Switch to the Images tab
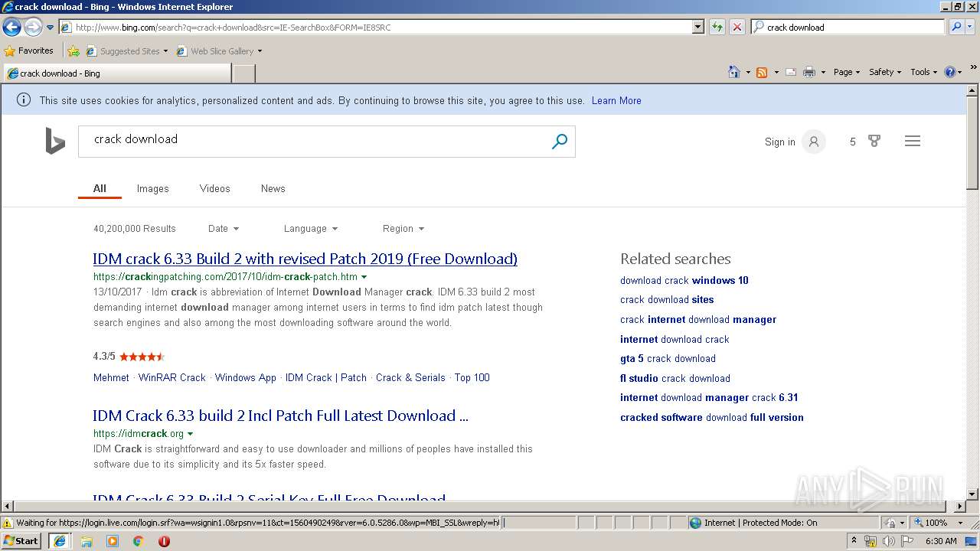 point(153,188)
